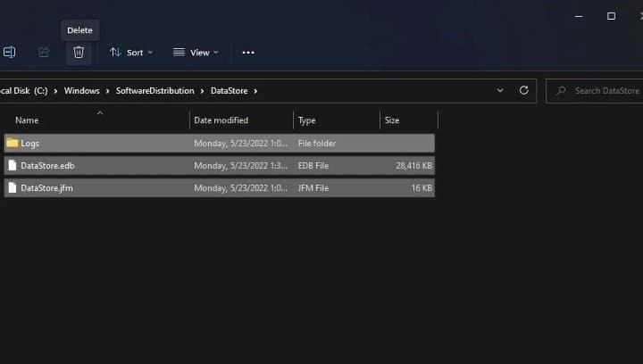Click the DataStore.edb file icon
This screenshot has height=364, width=643.
pyautogui.click(x=13, y=165)
